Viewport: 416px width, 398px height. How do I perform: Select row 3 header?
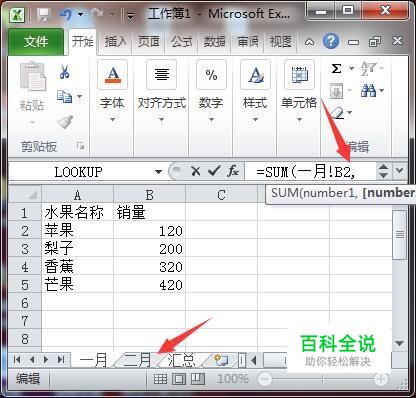point(25,249)
